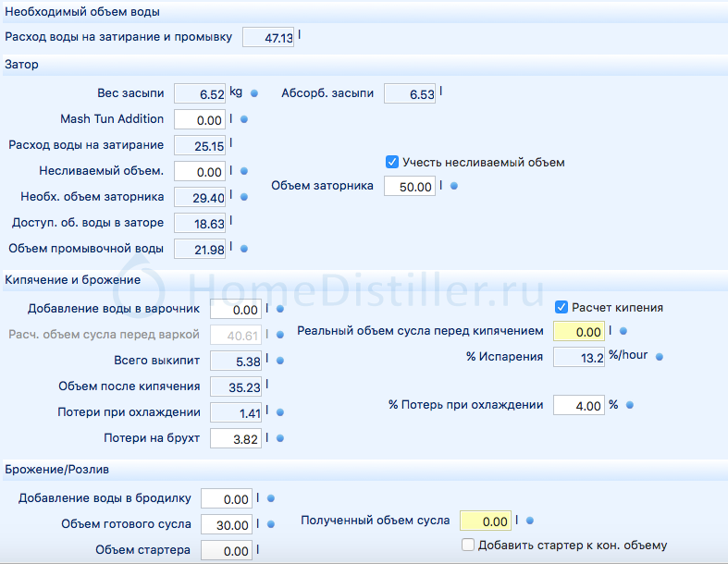The height and width of the screenshot is (564, 728).
Task: Click blue dot next to % Испарения
Action: coord(660,356)
